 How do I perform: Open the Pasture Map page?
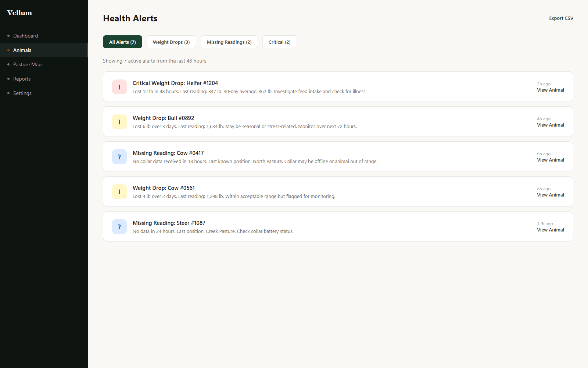[27, 64]
